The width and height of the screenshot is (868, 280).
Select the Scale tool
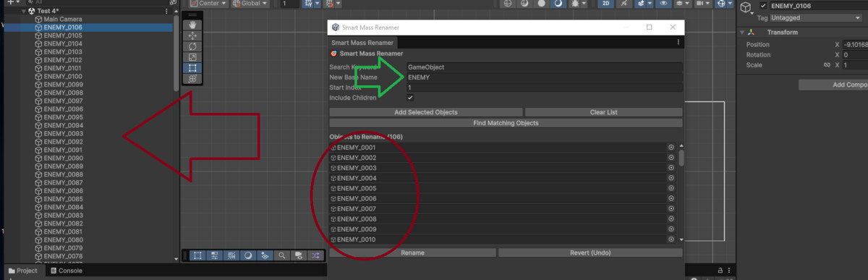[193, 57]
